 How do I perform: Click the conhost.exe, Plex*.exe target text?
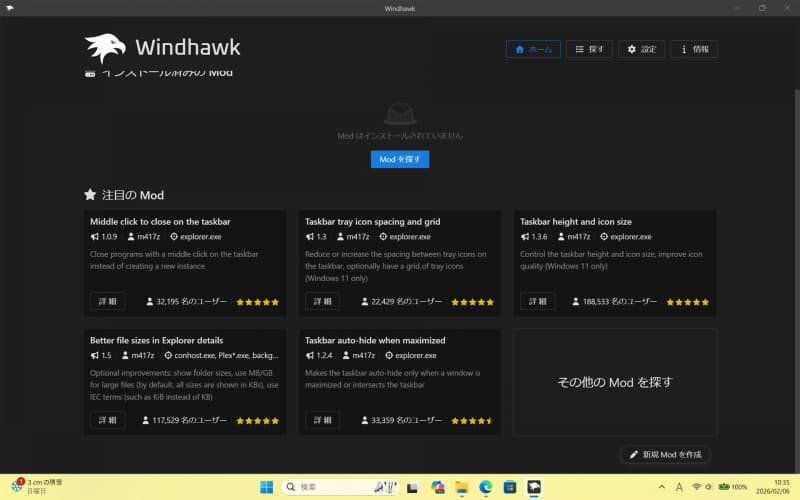(226, 355)
